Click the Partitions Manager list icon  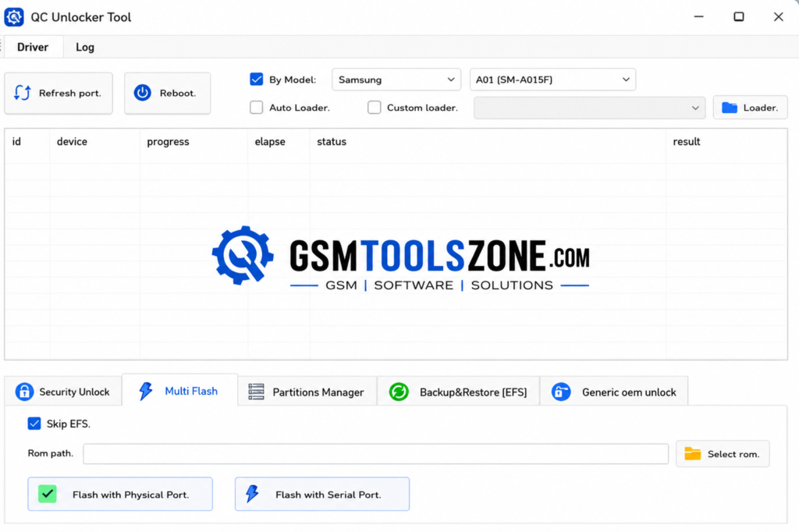click(256, 392)
